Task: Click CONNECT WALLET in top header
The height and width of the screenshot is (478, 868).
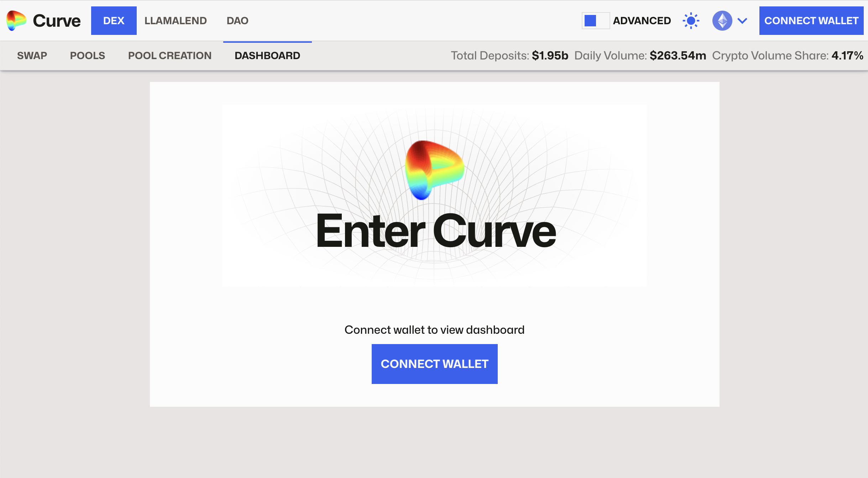Action: click(x=811, y=21)
